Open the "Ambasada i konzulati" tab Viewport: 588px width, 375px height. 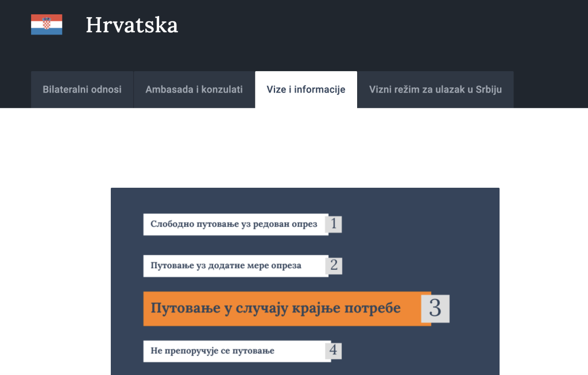[194, 90]
